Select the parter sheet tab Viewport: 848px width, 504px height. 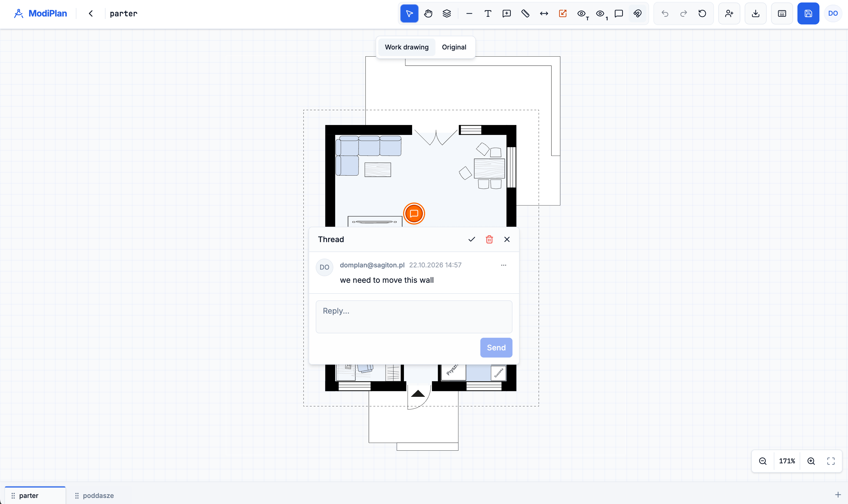(x=35, y=495)
